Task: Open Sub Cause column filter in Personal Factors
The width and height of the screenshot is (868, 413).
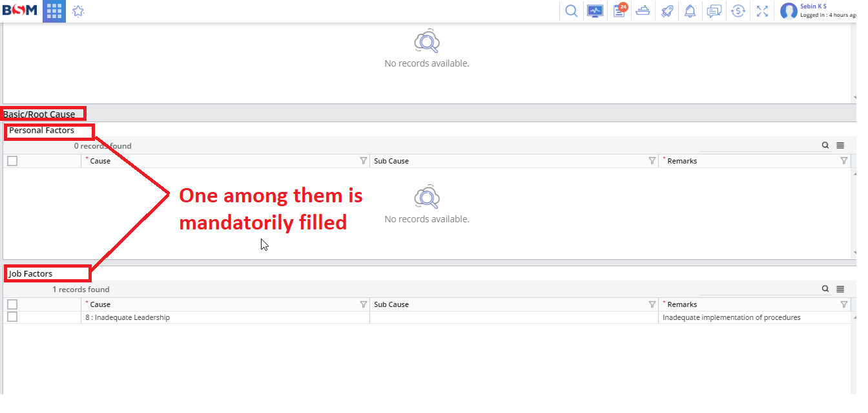Action: pyautogui.click(x=652, y=161)
